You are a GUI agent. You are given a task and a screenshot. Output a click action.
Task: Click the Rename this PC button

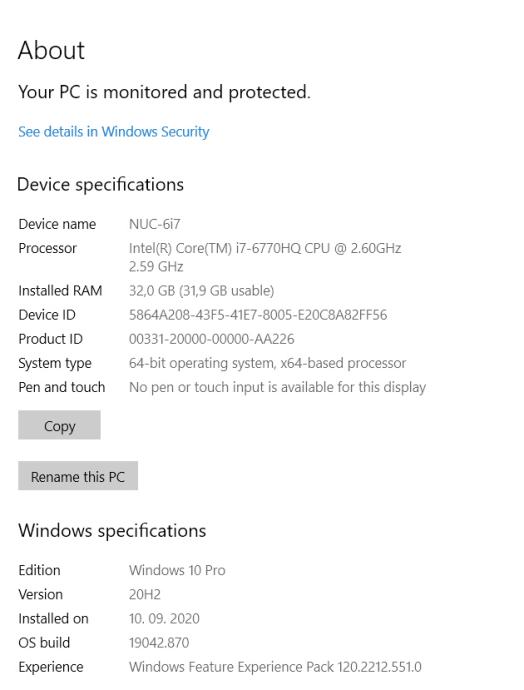[78, 476]
